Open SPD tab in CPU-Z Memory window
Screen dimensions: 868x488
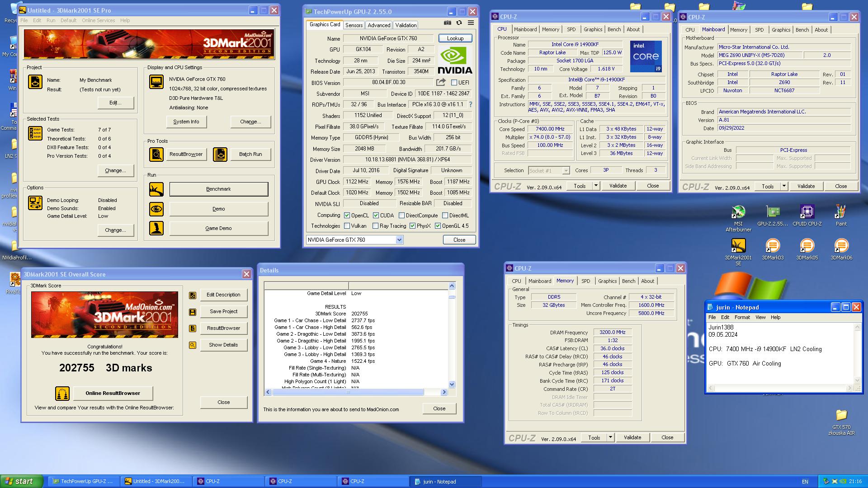tap(585, 281)
